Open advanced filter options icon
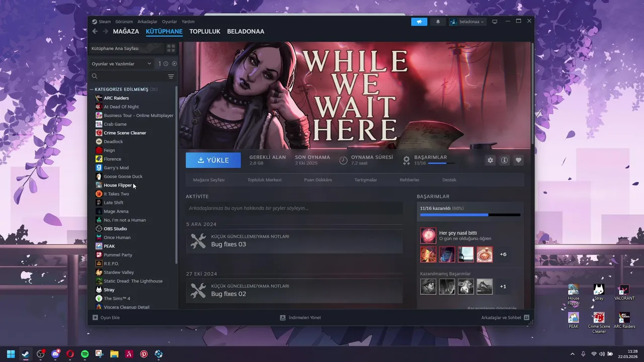 [171, 76]
